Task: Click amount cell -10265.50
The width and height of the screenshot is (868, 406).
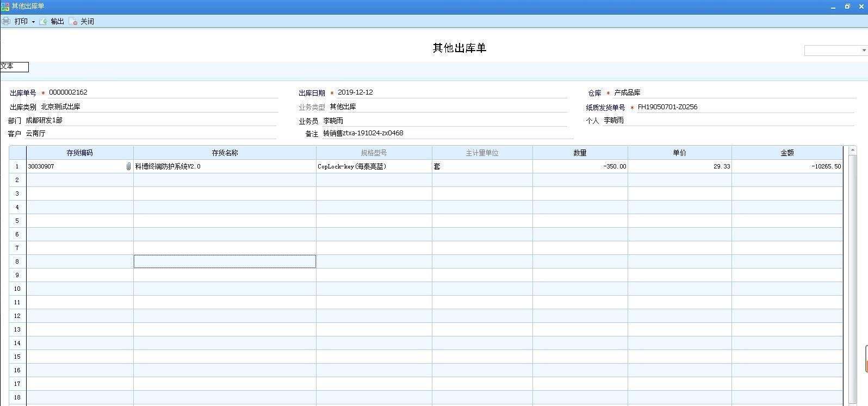Action: (x=787, y=166)
